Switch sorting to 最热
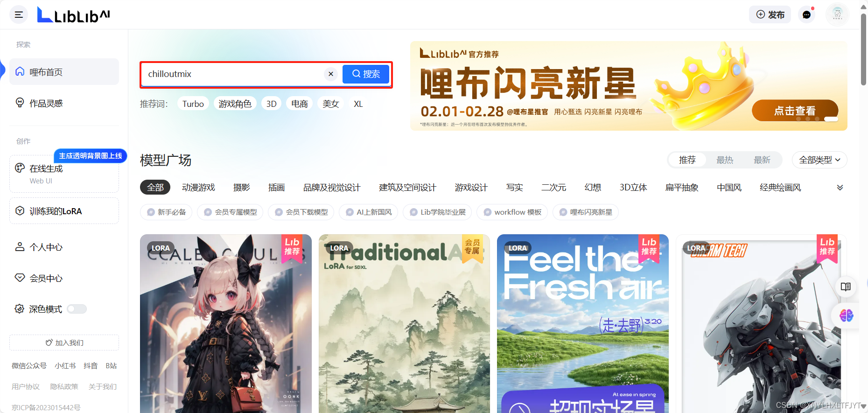 click(725, 160)
